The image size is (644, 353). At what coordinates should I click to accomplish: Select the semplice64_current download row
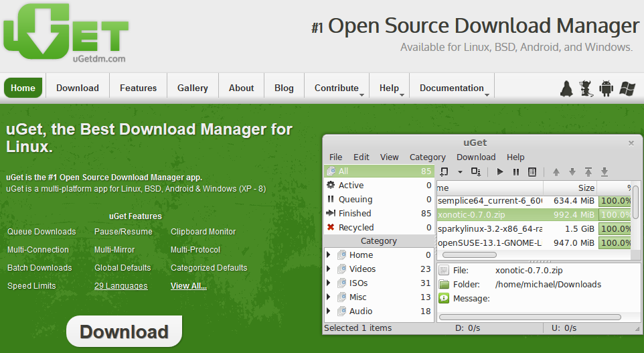pos(534,201)
